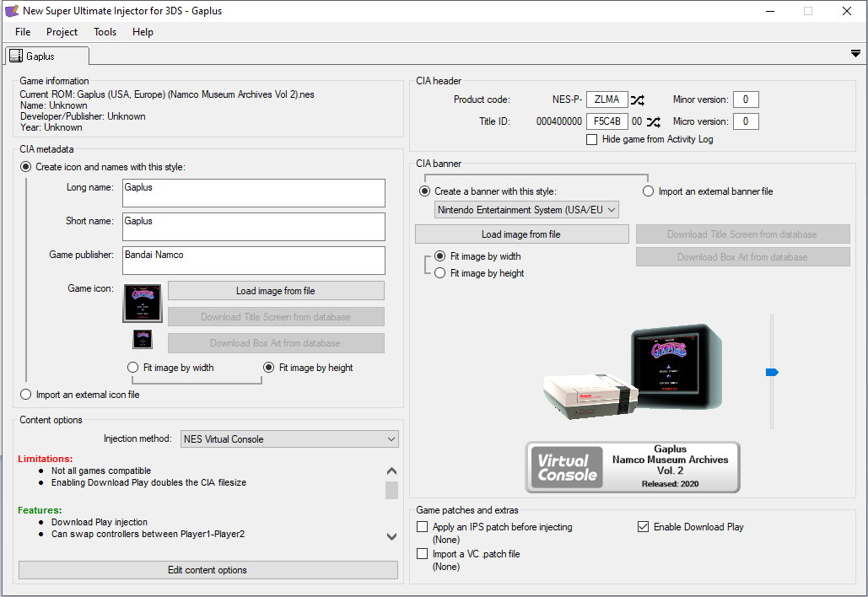Click the small Gaplus icon preview
The width and height of the screenshot is (868, 597).
tap(143, 339)
